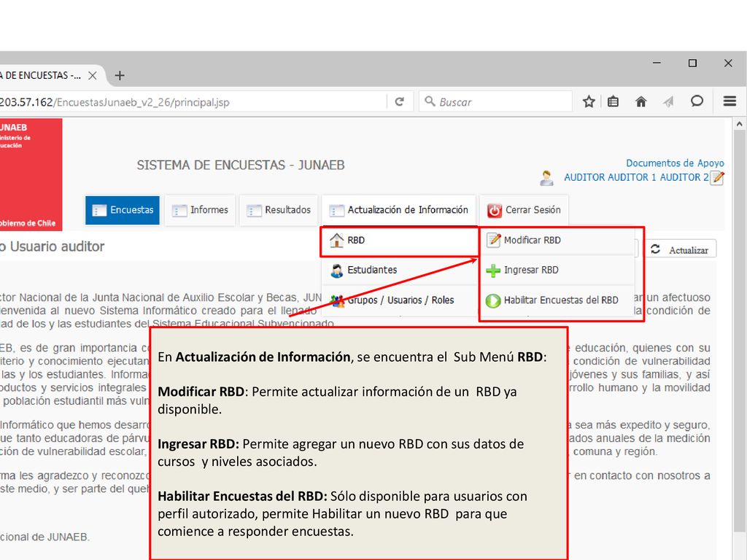Screen dimensions: 747x560
Task: Open the chat bubble icon
Action: click(697, 101)
